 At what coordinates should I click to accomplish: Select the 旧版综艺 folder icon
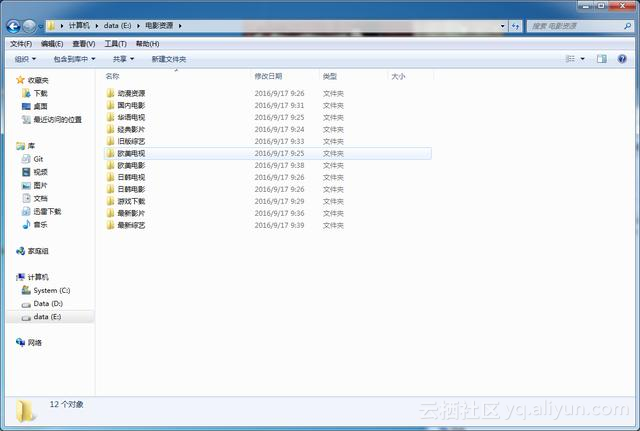tap(110, 141)
